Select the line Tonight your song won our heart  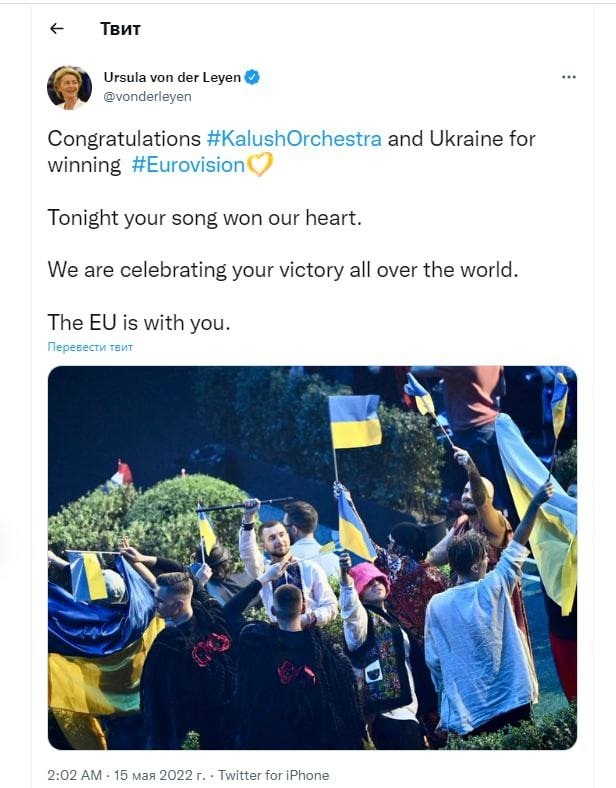[204, 218]
